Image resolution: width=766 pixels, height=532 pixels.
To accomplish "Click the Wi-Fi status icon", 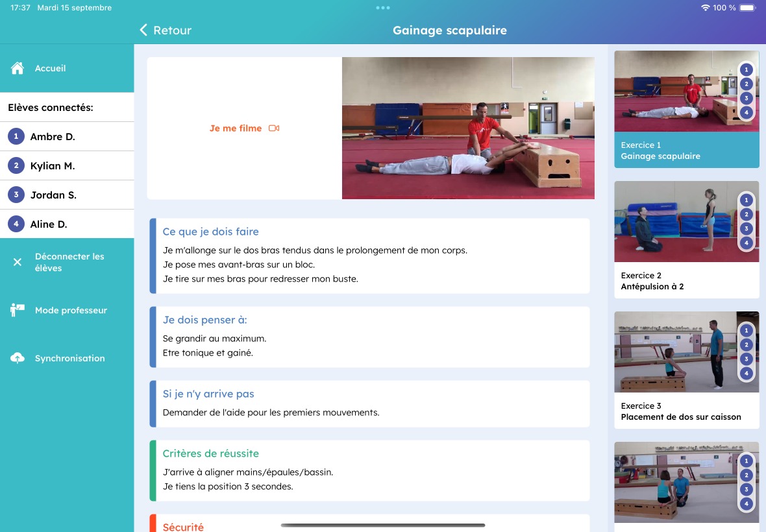I will click(x=705, y=8).
